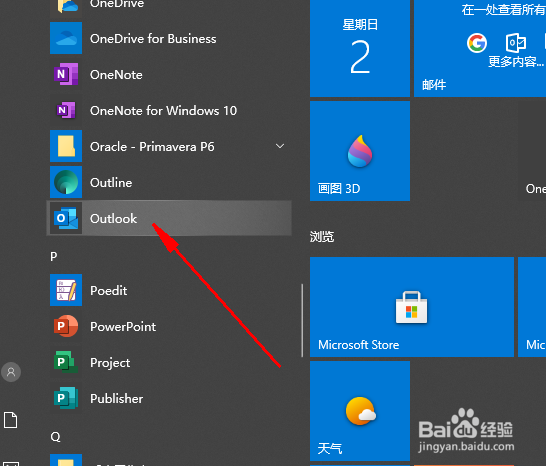Open the calendar tile showing 星期日 2
Screen dimensions: 546x466
(x=360, y=48)
